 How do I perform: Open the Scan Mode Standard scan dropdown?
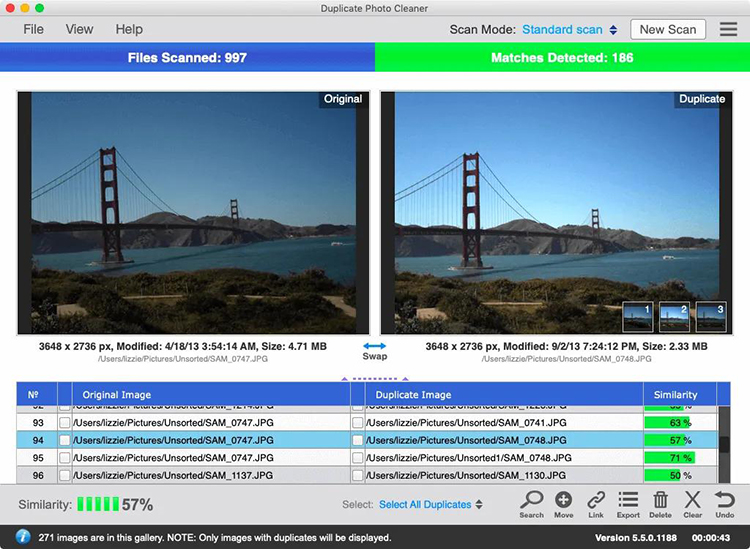pyautogui.click(x=569, y=30)
